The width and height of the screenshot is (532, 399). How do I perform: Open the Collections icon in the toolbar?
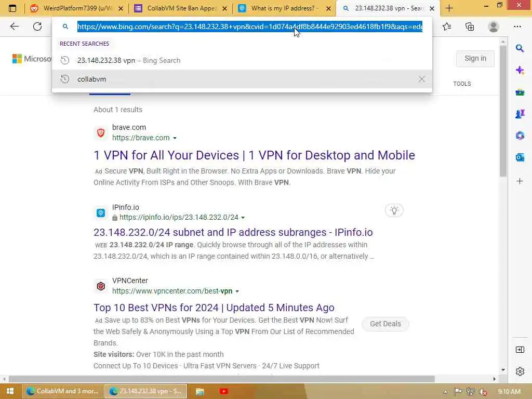coord(470,26)
